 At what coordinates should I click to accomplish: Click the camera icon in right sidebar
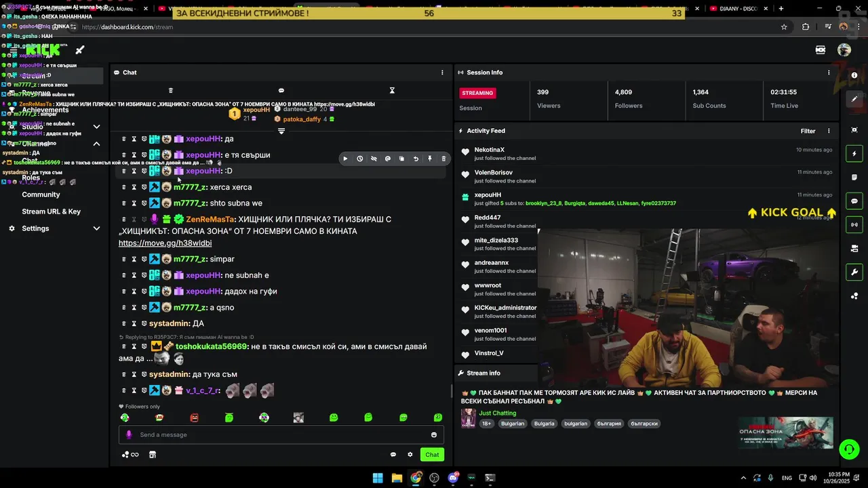tap(854, 249)
